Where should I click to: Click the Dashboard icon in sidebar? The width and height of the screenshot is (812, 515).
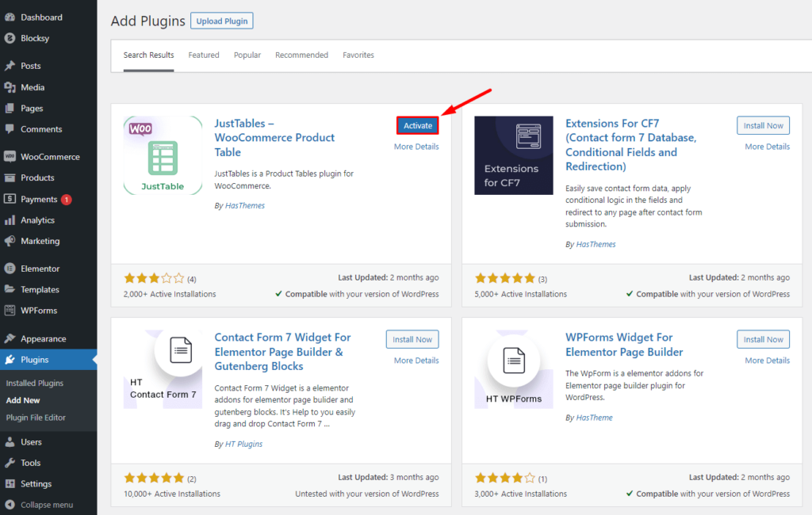[x=10, y=17]
